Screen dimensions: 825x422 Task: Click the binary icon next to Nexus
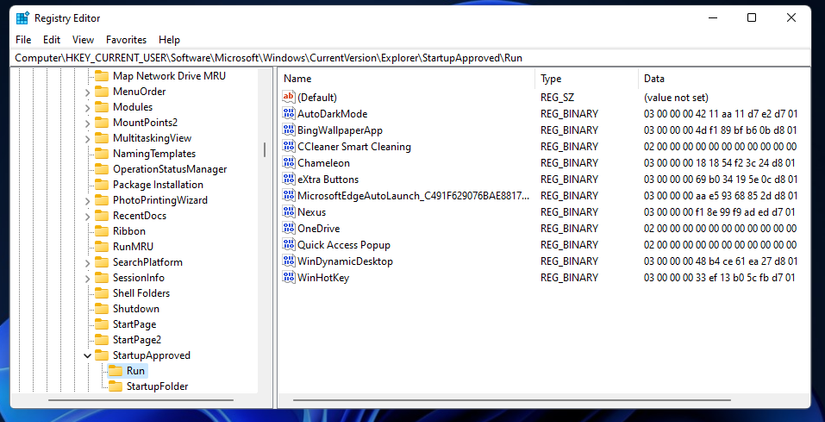tap(289, 212)
